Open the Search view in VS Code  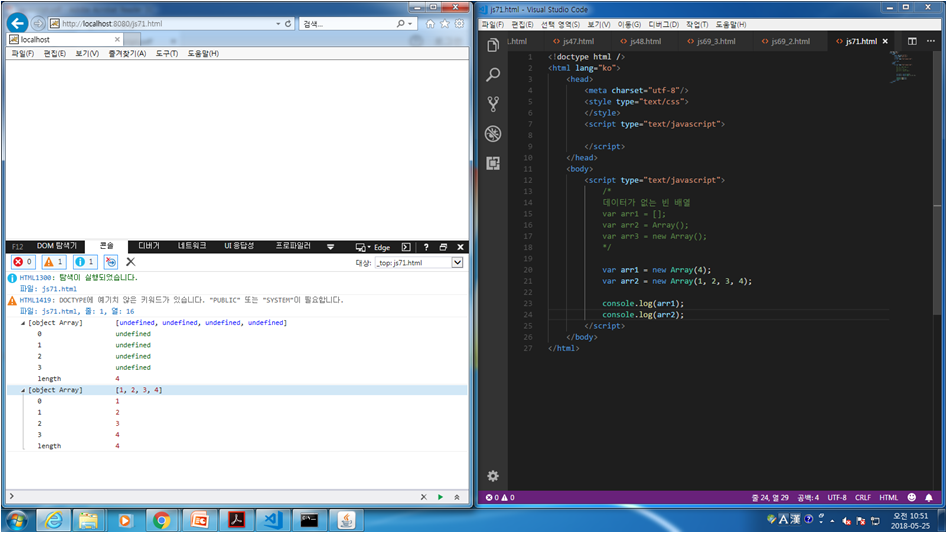coord(493,75)
